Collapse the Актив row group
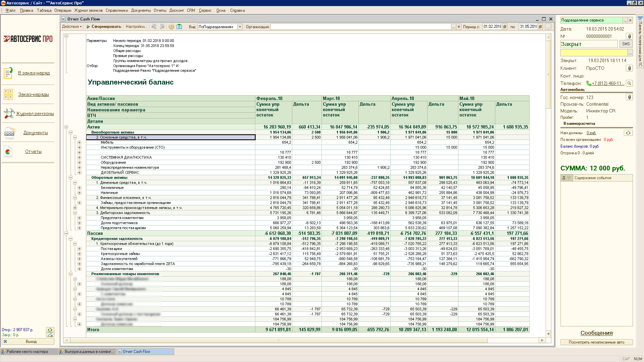This screenshot has width=644, height=362. (66, 127)
